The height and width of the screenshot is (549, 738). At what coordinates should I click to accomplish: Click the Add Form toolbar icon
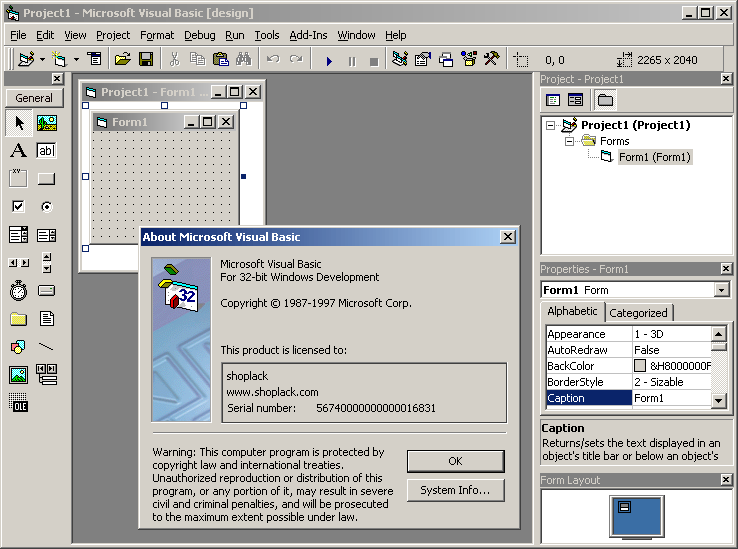click(59, 59)
